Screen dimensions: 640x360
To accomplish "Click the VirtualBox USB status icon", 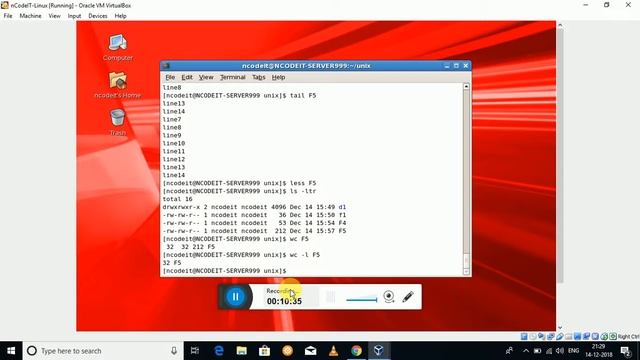I will tap(560, 336).
